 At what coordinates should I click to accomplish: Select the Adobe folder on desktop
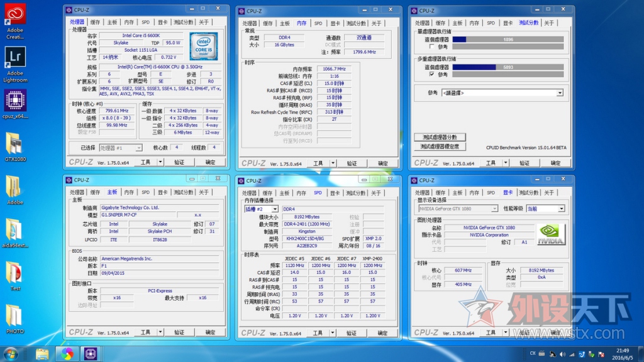[15, 190]
